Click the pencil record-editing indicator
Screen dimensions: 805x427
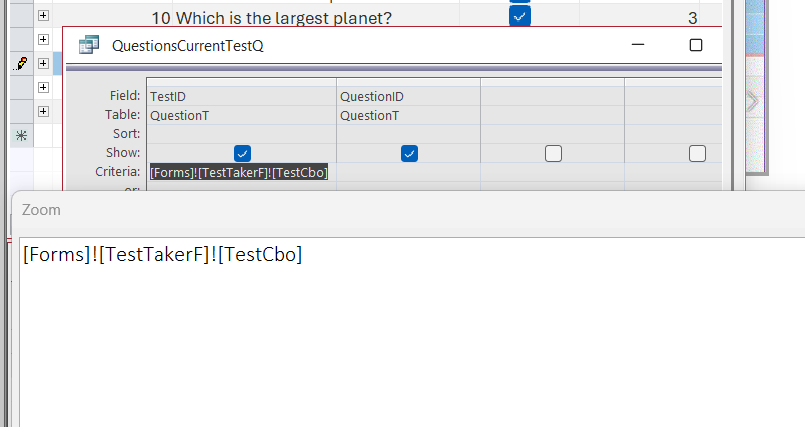pyautogui.click(x=20, y=63)
